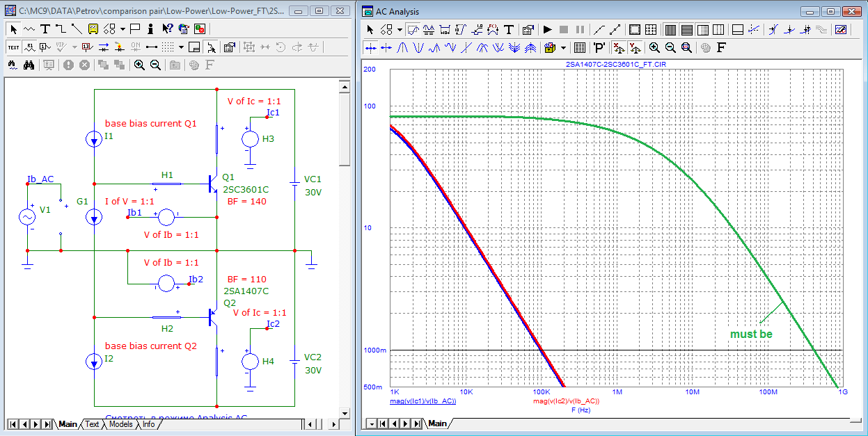Click plot title 2SA1407C-2SC3601C_FT.CIR
This screenshot has width=868, height=436.
pos(616,64)
